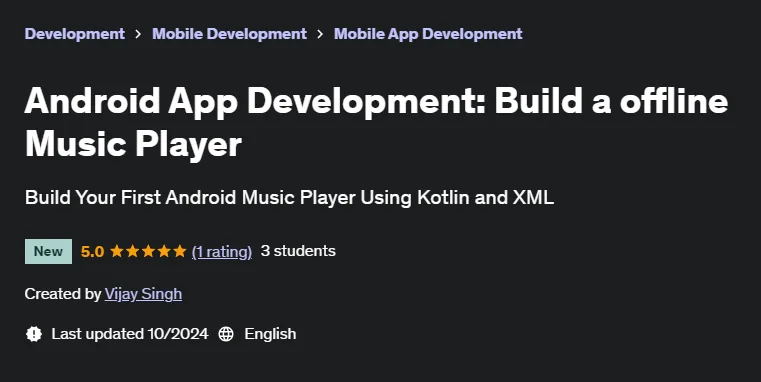Click the second breadcrumb chevron separator
Viewport: 761px width, 382px height.
320,34
